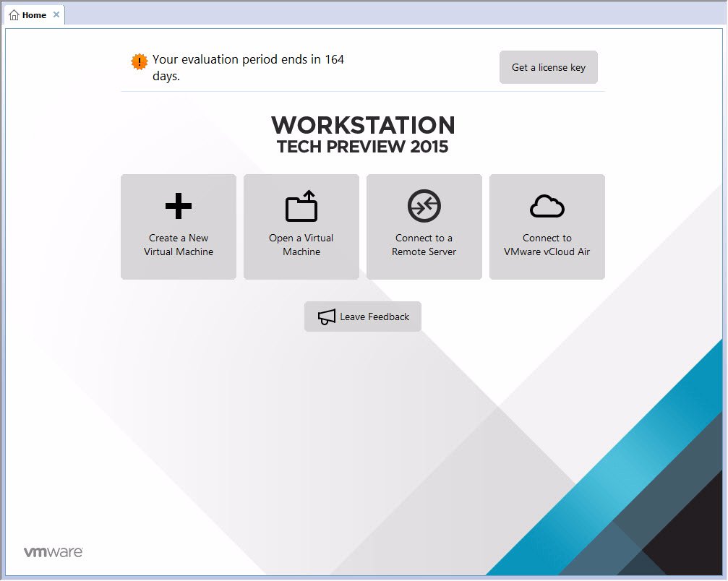This screenshot has width=728, height=581.
Task: Click the 'Connect to a Remote Server' label
Action: coord(424,244)
